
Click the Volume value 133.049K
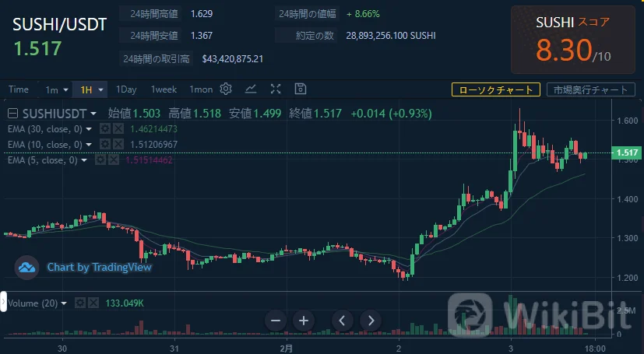tap(125, 303)
